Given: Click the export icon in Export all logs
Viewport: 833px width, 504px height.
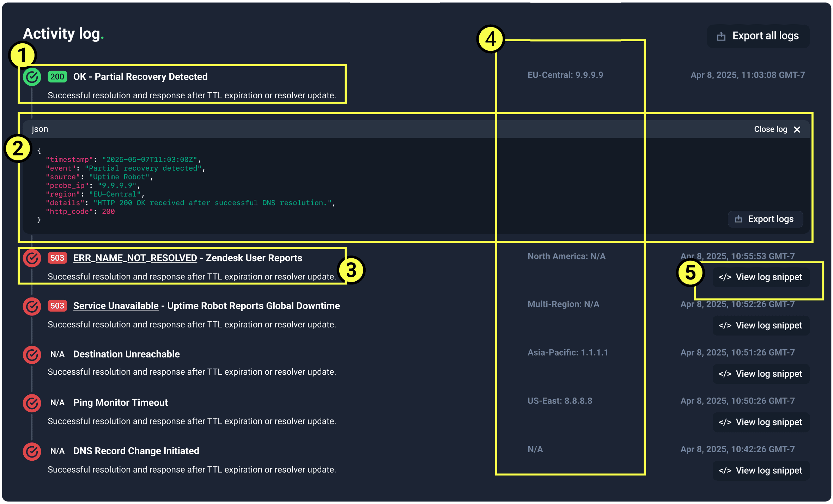Looking at the screenshot, I should coord(721,36).
